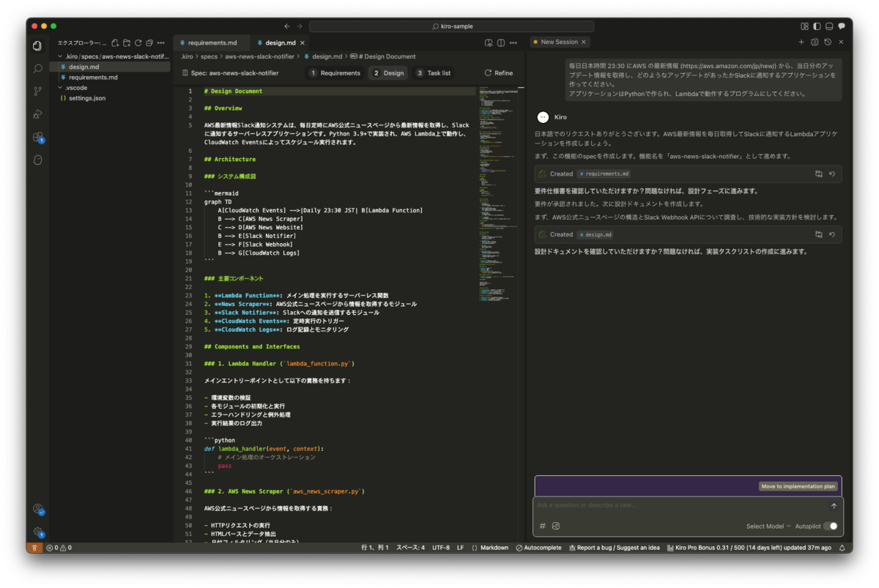
Task: Change UTF-8 encoding in status bar
Action: (441, 548)
